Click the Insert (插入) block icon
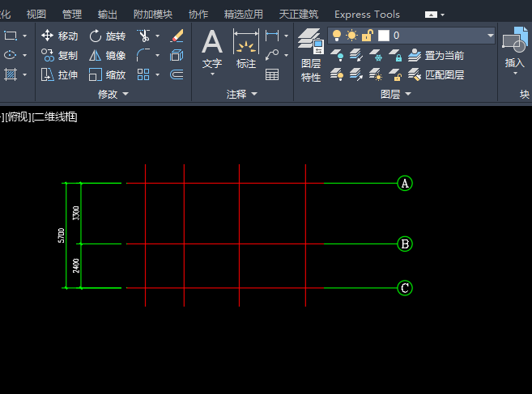Screen dimensions: 532x394 (x=514, y=48)
